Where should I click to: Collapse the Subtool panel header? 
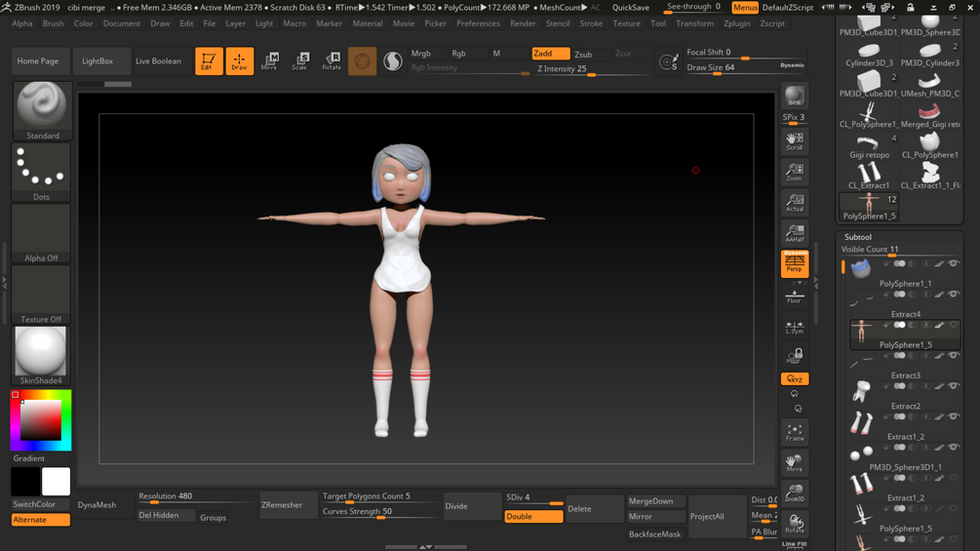(858, 237)
